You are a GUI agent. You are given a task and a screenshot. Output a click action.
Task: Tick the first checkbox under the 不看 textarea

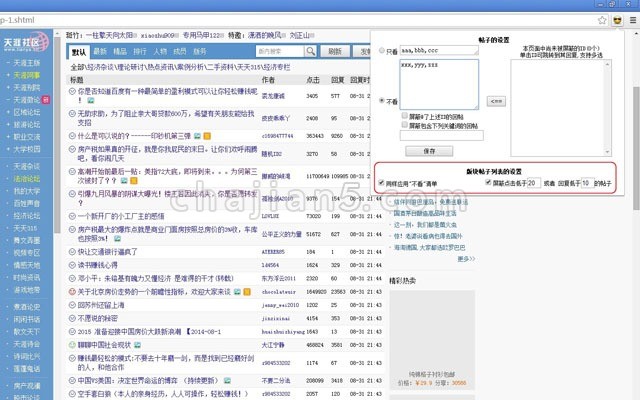tap(404, 116)
